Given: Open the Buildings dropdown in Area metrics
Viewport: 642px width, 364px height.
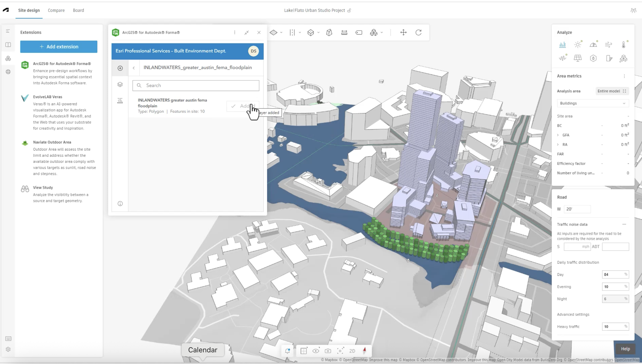Looking at the screenshot, I should (593, 103).
